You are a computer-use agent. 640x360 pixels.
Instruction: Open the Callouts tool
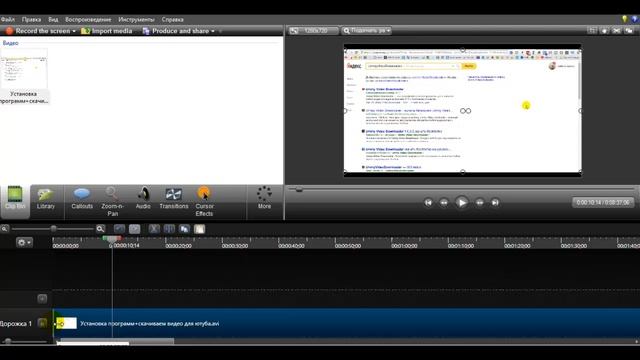tap(82, 198)
